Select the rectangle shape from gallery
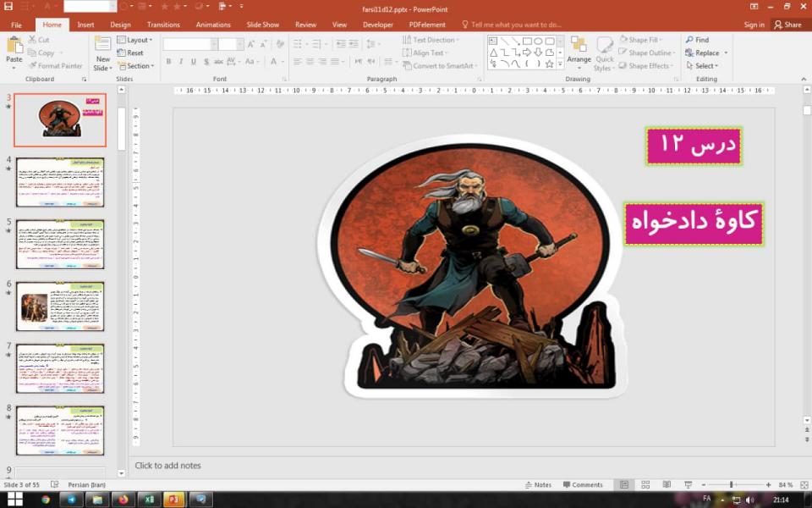The height and width of the screenshot is (508, 812). point(527,41)
